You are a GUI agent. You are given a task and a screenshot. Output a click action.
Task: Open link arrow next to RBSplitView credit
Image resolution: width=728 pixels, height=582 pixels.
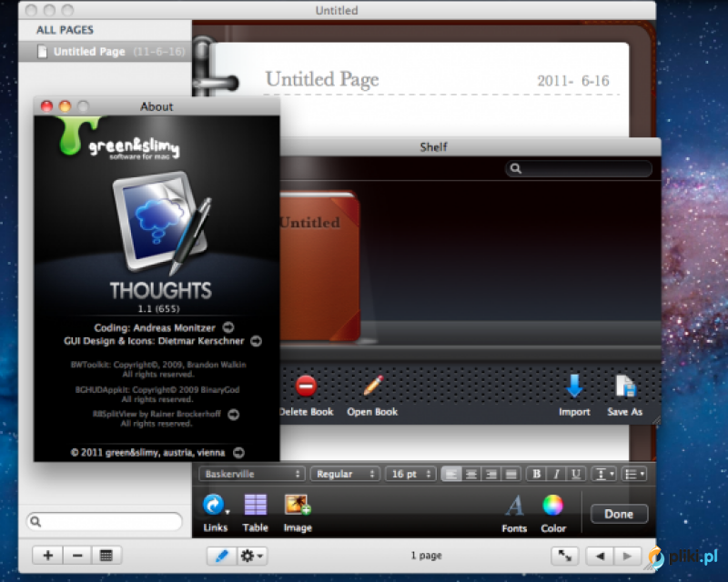[234, 415]
